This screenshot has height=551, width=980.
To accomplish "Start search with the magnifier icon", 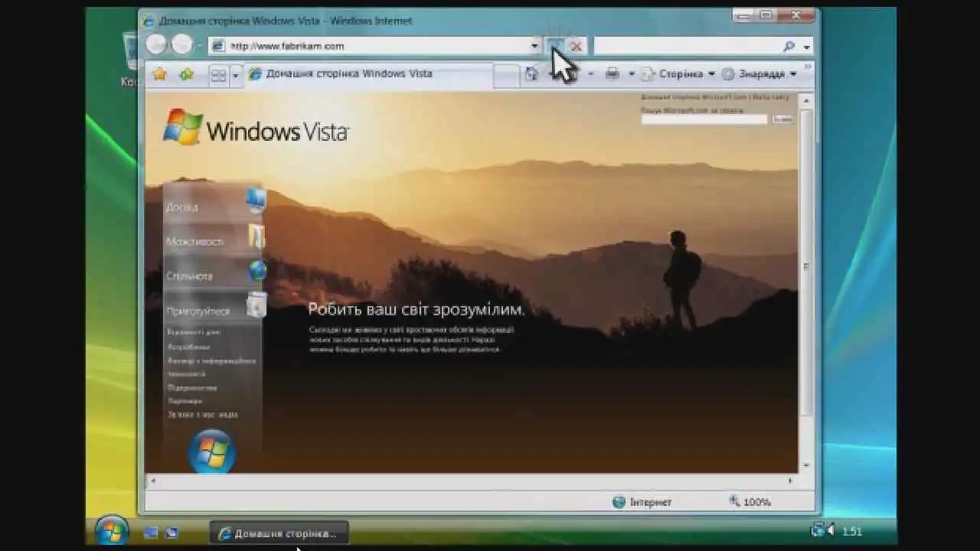I will (x=789, y=46).
